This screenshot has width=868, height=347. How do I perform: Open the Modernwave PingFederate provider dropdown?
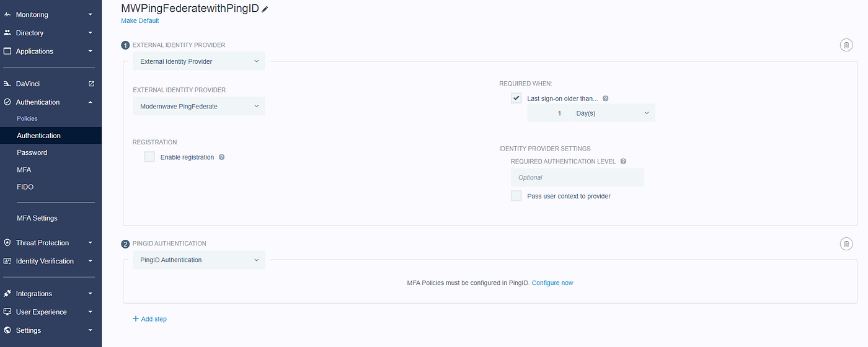[199, 106]
